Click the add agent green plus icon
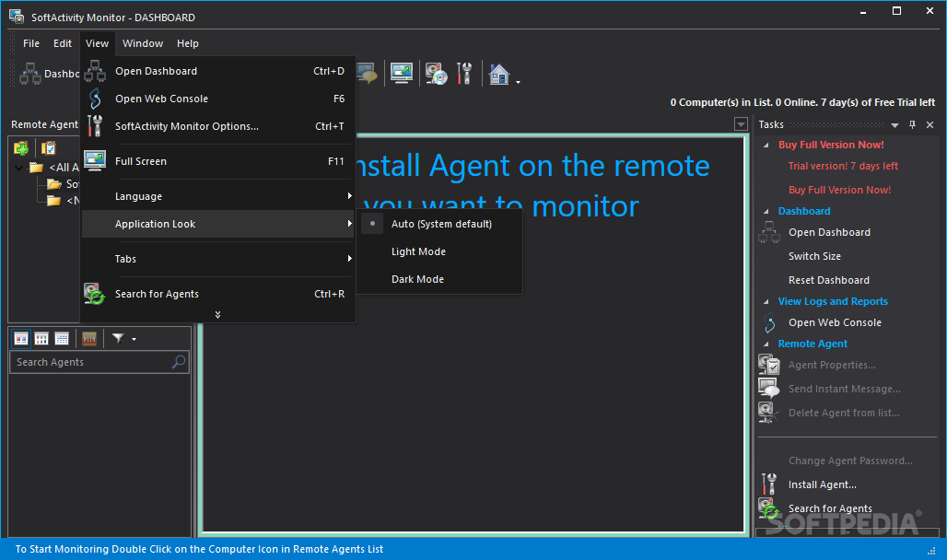947x560 pixels. (21, 148)
